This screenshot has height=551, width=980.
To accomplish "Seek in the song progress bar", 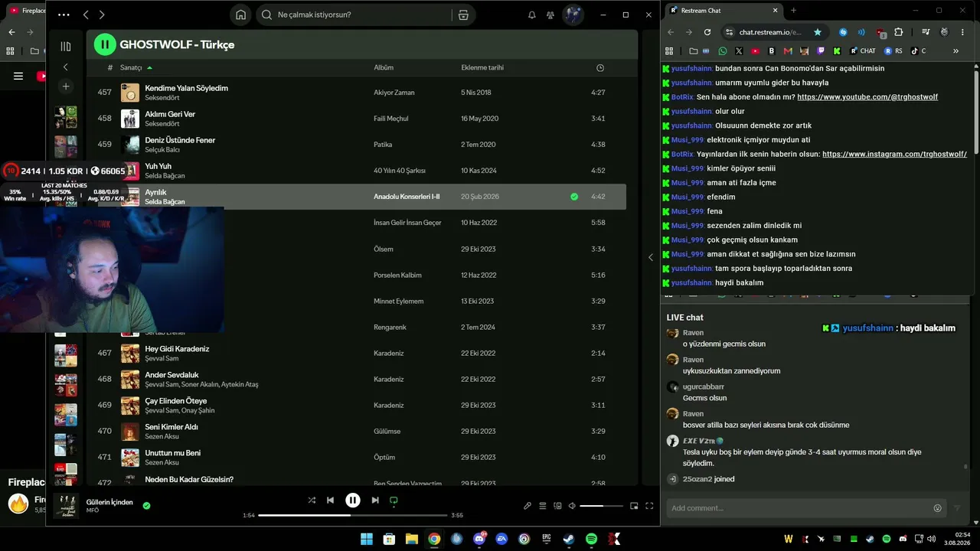I will click(x=353, y=515).
